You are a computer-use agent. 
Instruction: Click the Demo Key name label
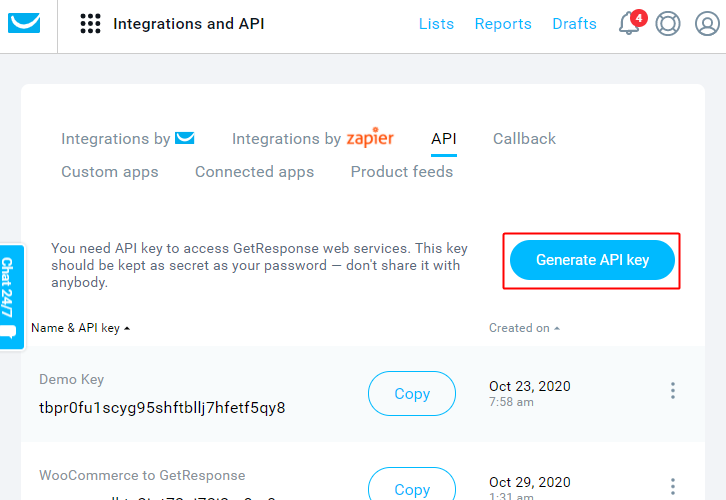click(71, 380)
